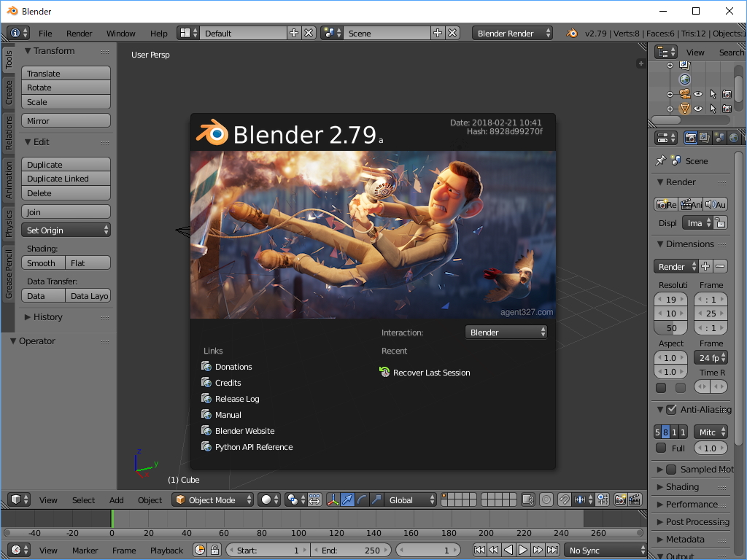This screenshot has height=560, width=747.
Task: Uncheck the Anti-Aliasing checkbox
Action: click(670, 410)
